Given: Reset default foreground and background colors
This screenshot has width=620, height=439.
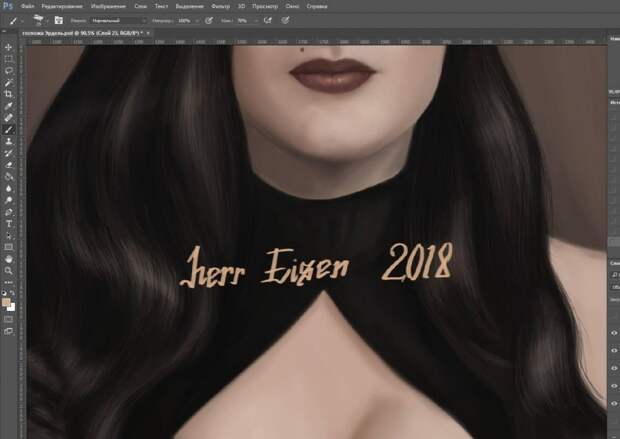Looking at the screenshot, I should [4, 293].
